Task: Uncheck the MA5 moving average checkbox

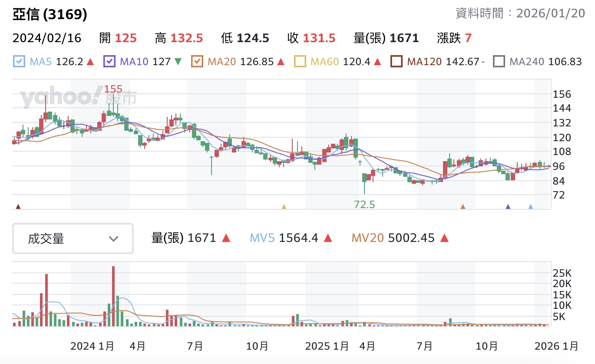Action: [20, 62]
